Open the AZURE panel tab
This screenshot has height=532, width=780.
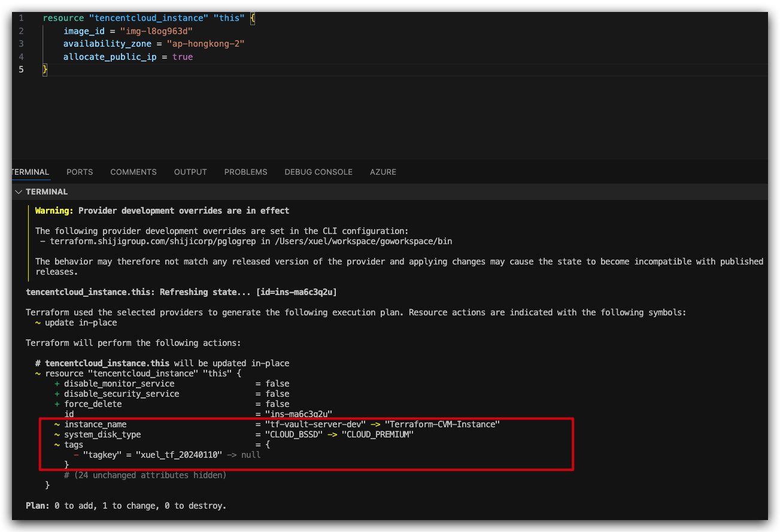tap(383, 172)
